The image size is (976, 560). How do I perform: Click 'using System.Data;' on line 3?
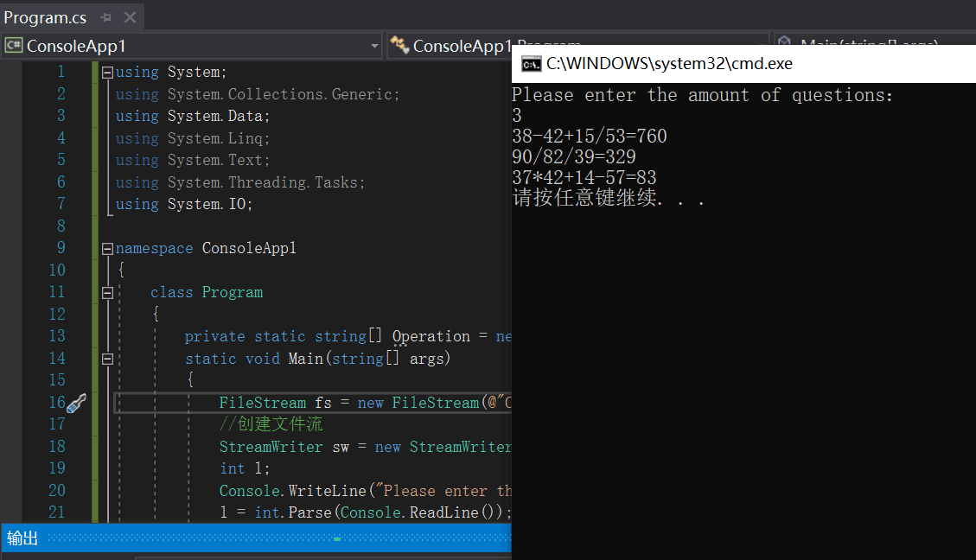[x=192, y=117]
